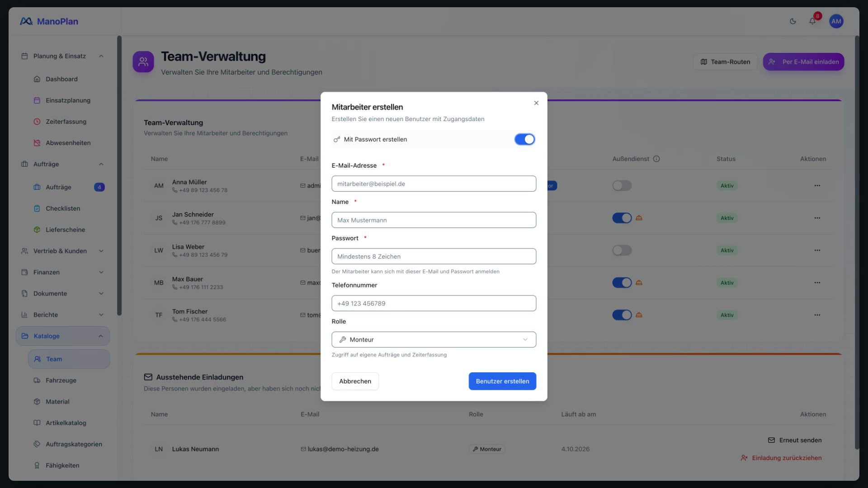Focus the E-Mail-Adresse input field
Screen dimensions: 868x488
pyautogui.click(x=434, y=184)
